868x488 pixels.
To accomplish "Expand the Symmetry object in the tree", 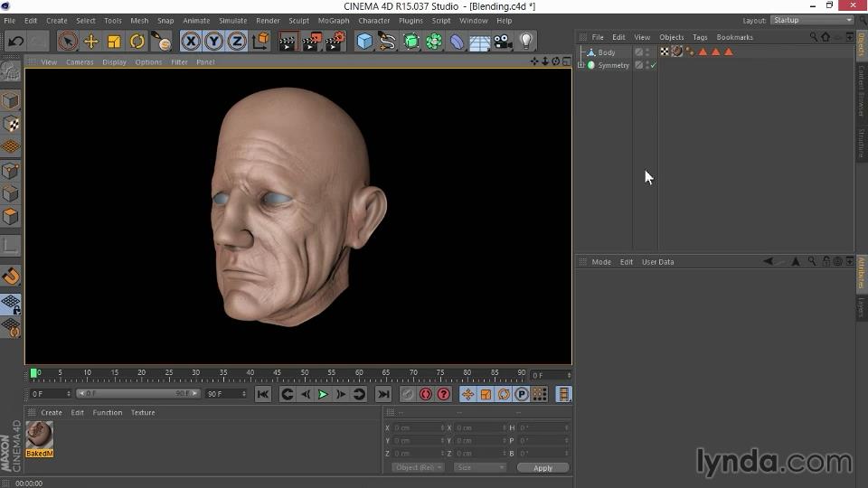I will click(581, 65).
